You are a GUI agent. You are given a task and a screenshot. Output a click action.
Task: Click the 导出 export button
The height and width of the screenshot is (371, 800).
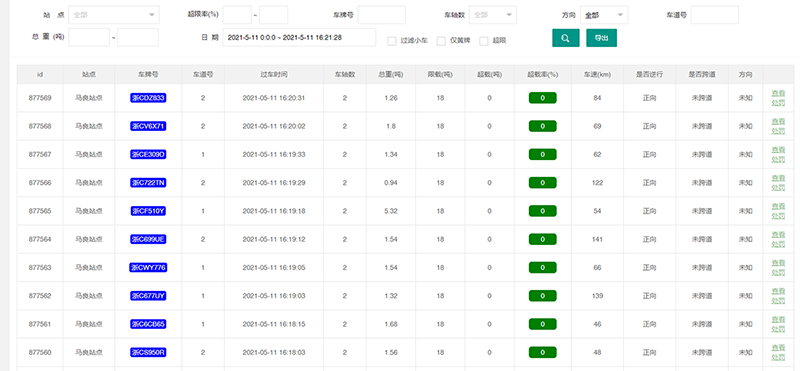pos(602,38)
